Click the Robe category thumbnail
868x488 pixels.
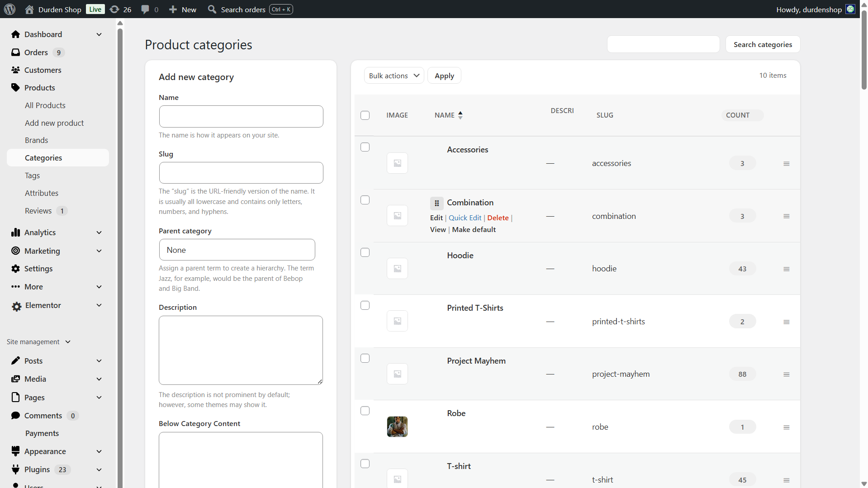[397, 426]
